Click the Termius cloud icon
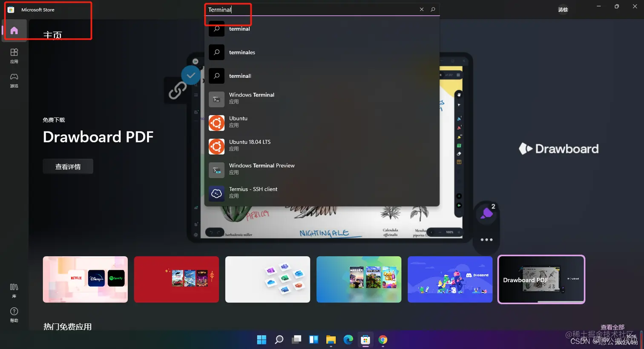The width and height of the screenshot is (644, 349). pyautogui.click(x=216, y=194)
